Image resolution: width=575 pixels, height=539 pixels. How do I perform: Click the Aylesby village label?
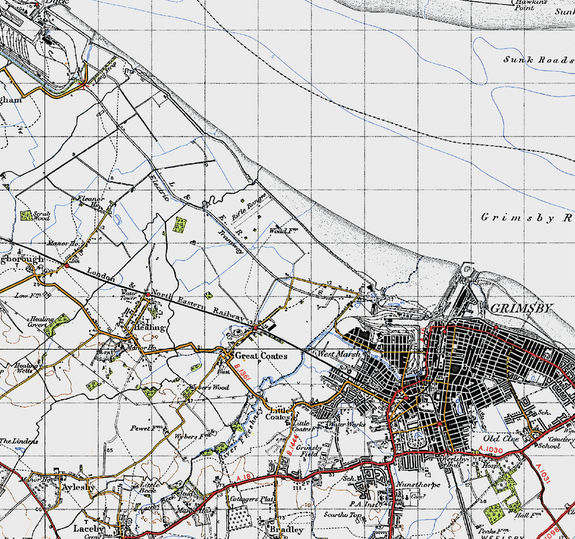point(78,487)
